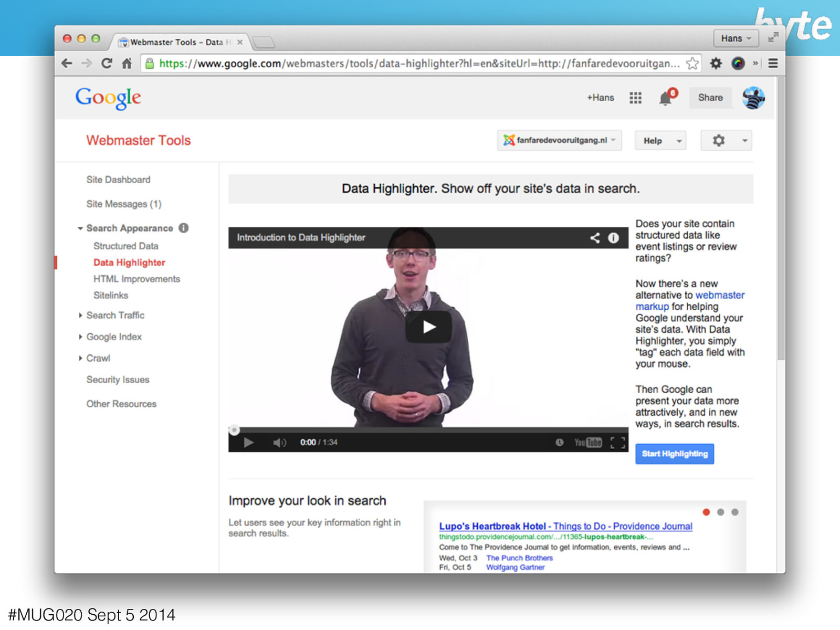The height and width of the screenshot is (630, 840).
Task: Click the Watch Later clock icon
Action: [x=560, y=443]
